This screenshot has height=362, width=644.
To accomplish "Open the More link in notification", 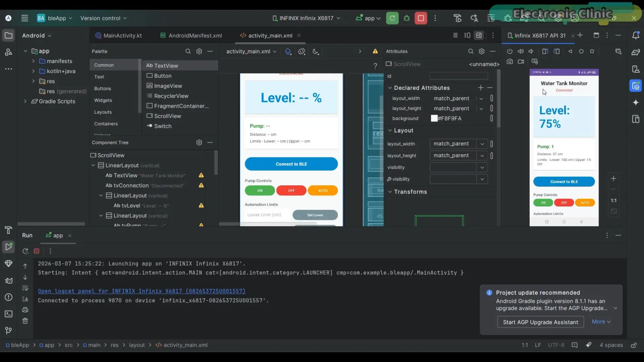I will pos(601,321).
